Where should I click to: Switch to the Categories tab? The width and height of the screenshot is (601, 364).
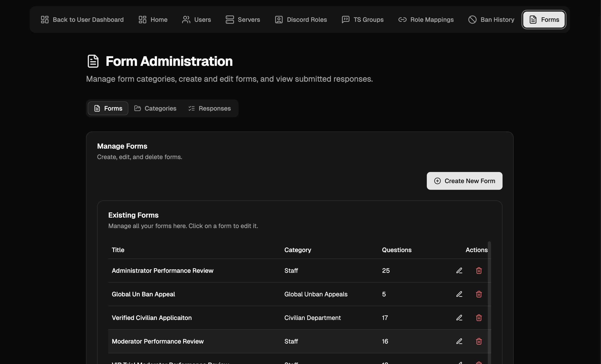(155, 108)
